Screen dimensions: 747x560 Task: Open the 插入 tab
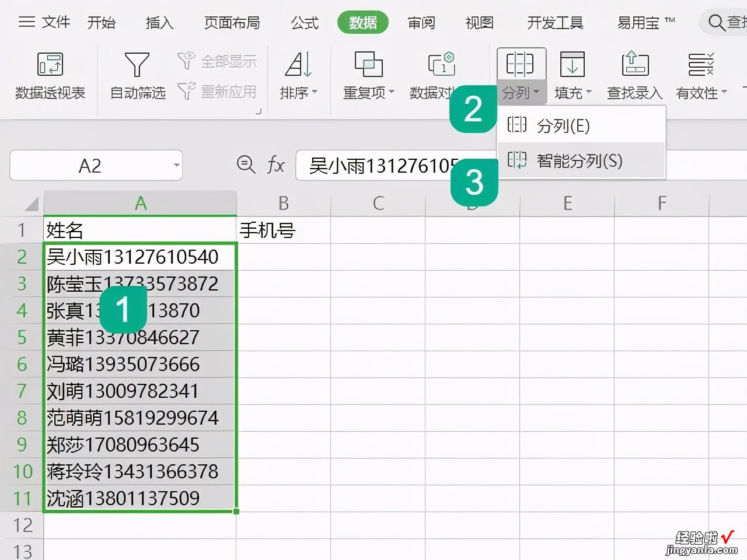[160, 23]
